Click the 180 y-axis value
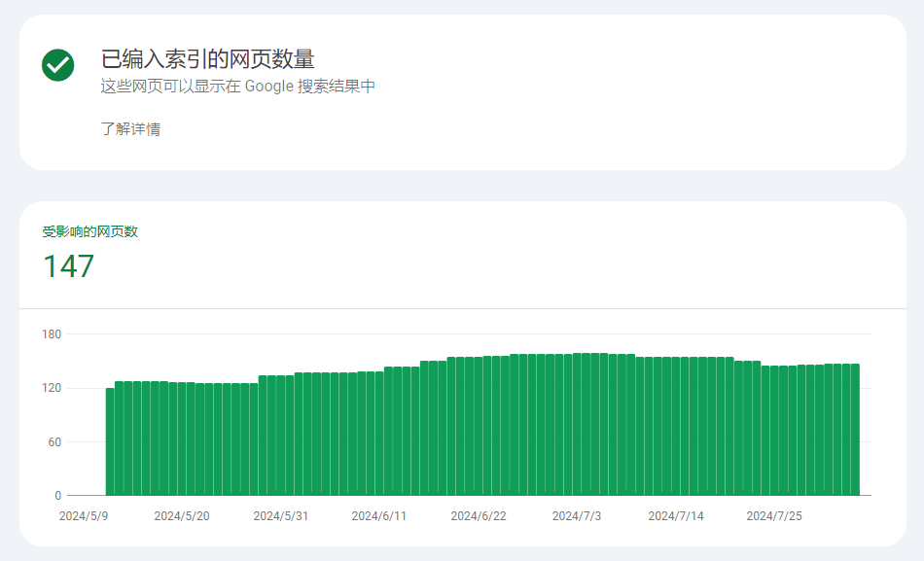 click(x=52, y=334)
